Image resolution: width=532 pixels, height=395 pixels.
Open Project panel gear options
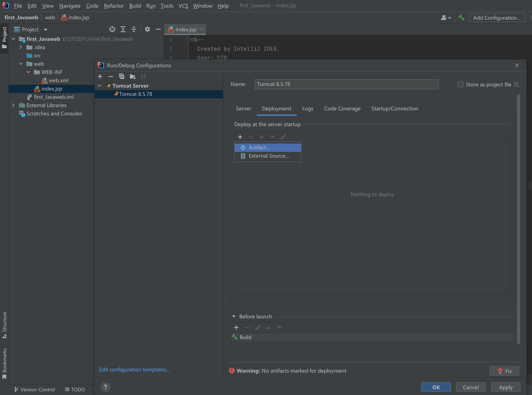coord(147,29)
